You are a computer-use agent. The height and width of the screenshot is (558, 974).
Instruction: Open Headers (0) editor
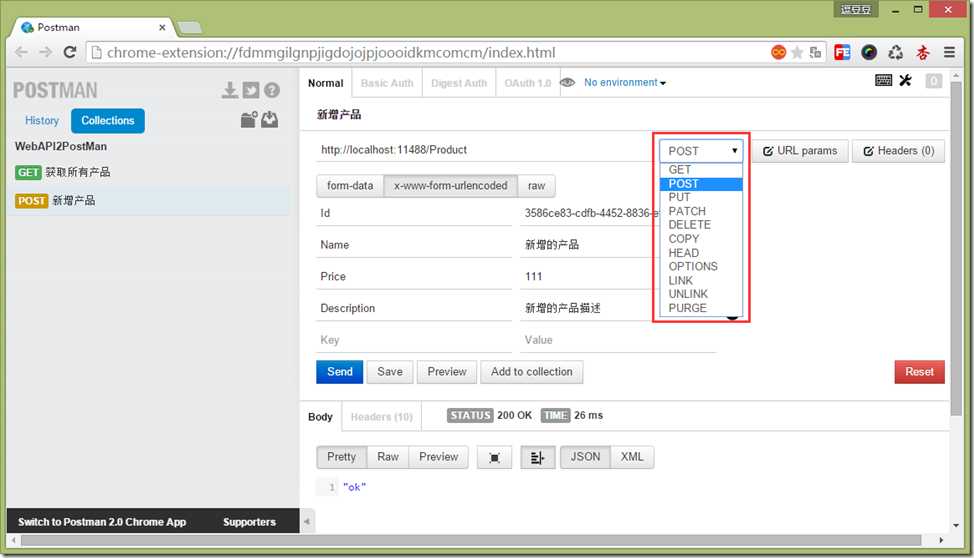point(898,151)
